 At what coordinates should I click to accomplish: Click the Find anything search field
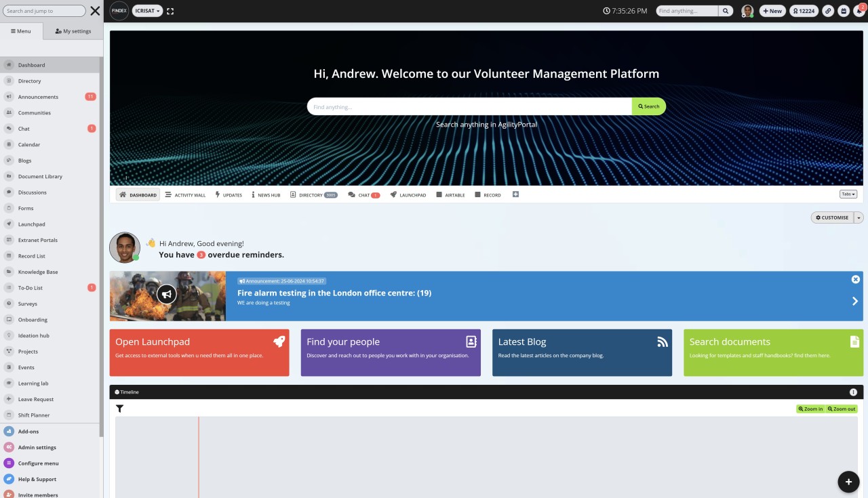tap(685, 10)
